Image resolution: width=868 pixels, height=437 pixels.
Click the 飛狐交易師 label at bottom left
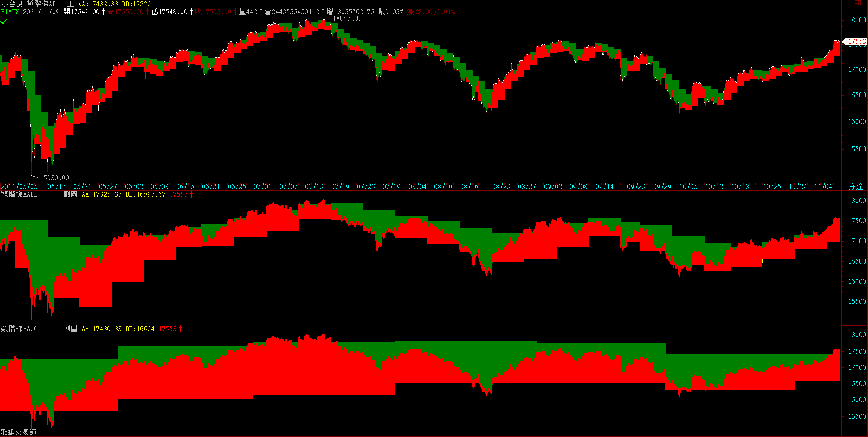click(x=18, y=432)
